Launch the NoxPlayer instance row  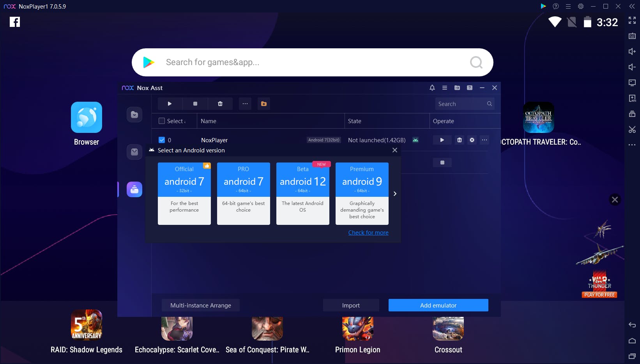(x=442, y=140)
